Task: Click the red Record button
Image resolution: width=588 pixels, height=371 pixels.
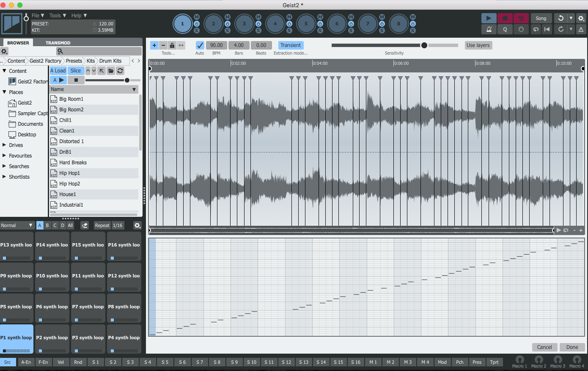Action: coord(505,18)
